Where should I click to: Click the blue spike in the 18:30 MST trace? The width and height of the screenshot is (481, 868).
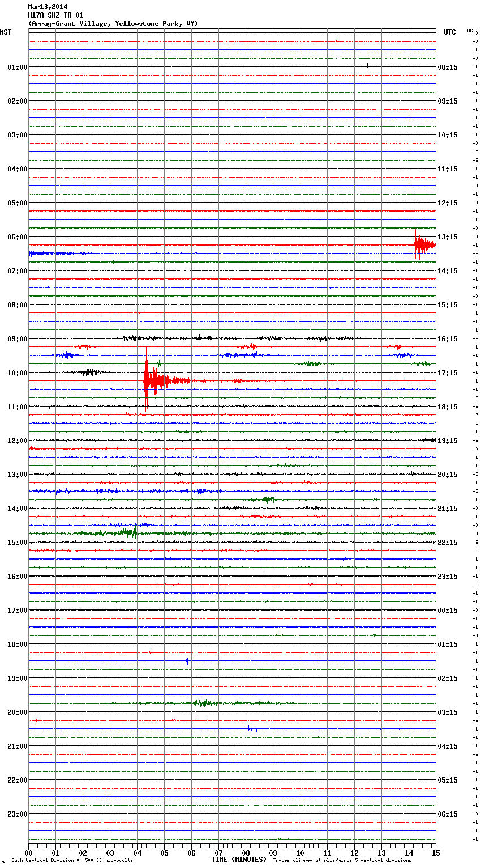[x=187, y=660]
